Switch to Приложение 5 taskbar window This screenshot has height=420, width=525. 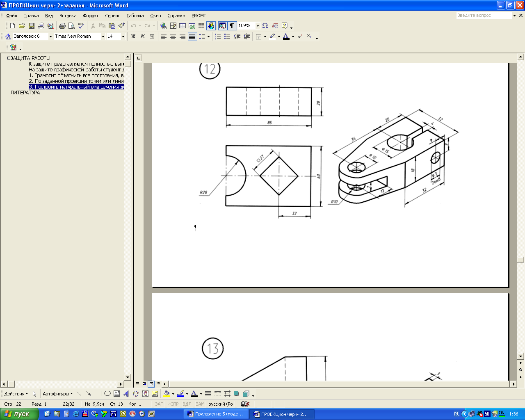[x=216, y=414]
